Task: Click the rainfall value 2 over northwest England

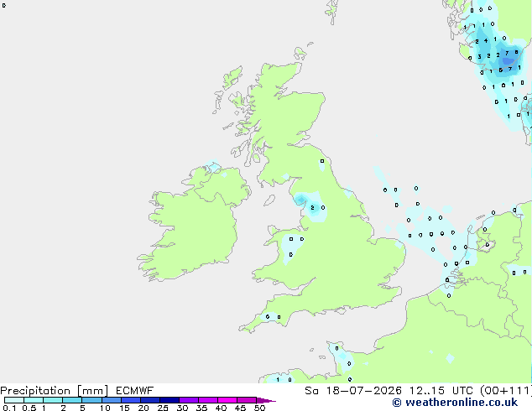Action: [312, 207]
